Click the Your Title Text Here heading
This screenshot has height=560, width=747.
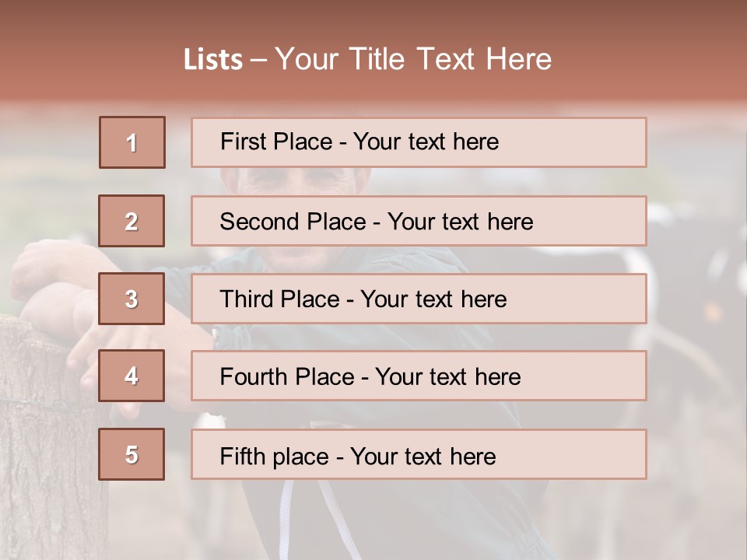[413, 59]
